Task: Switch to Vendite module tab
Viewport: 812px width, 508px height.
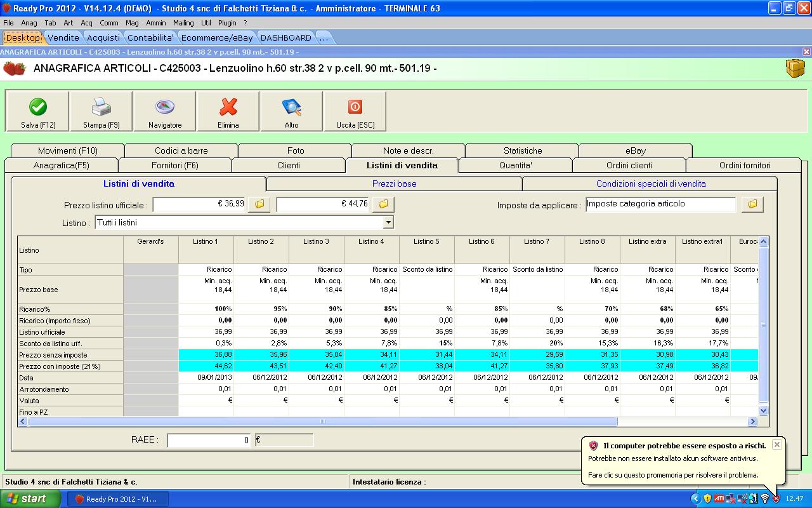Action: [x=63, y=37]
